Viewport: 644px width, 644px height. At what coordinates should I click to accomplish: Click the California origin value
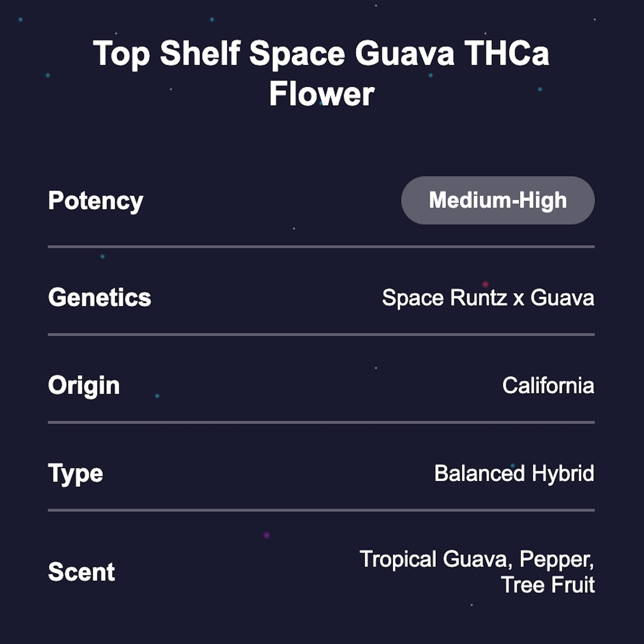548,385
